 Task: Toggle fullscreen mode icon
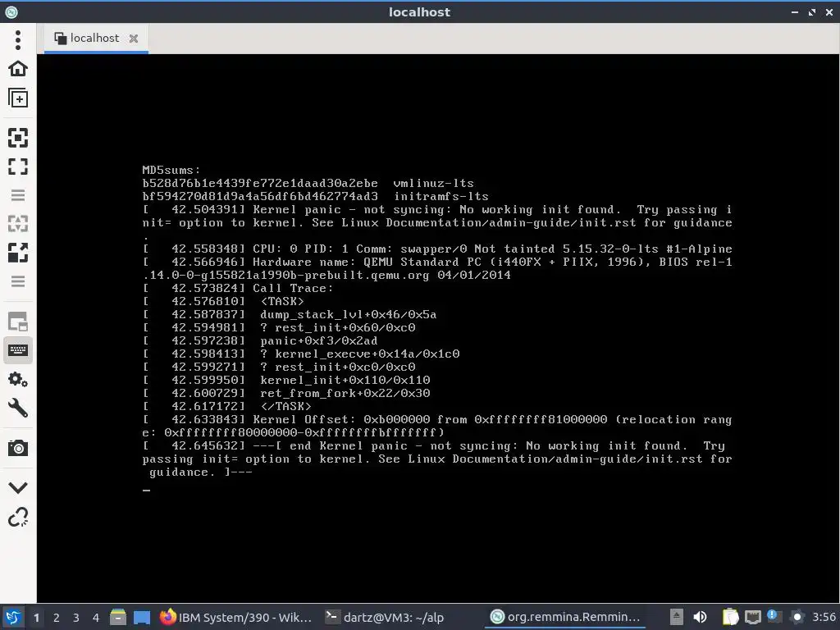point(18,167)
